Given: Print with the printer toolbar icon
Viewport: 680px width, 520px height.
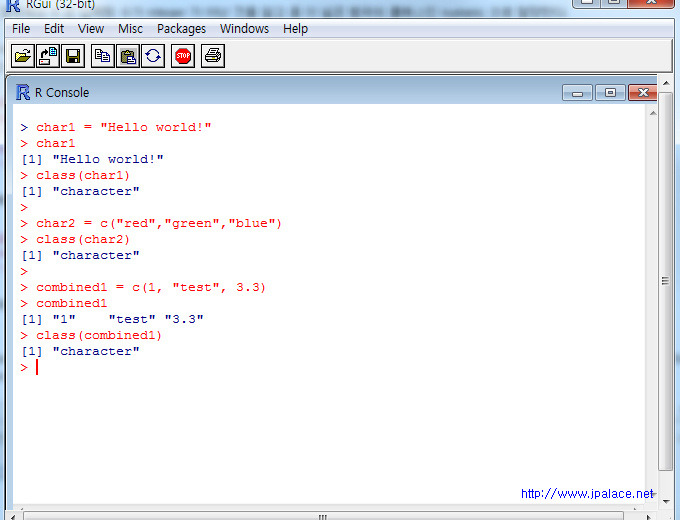Looking at the screenshot, I should click(213, 56).
